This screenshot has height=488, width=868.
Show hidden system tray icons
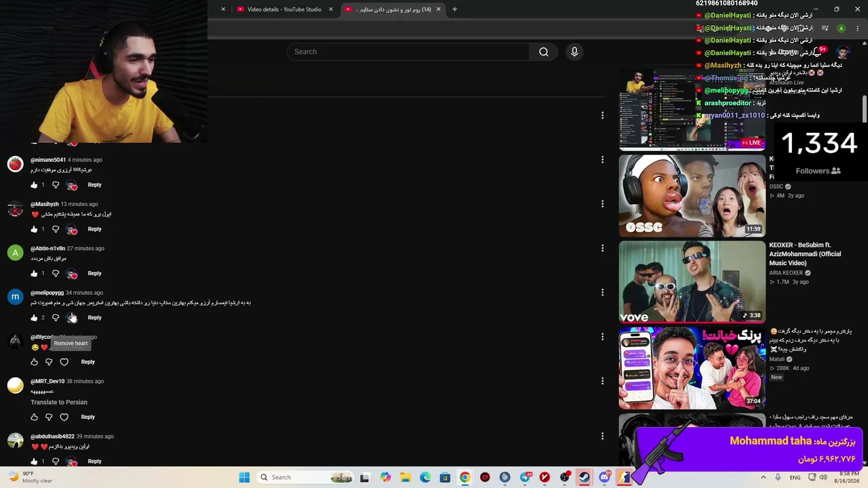pyautogui.click(x=764, y=478)
